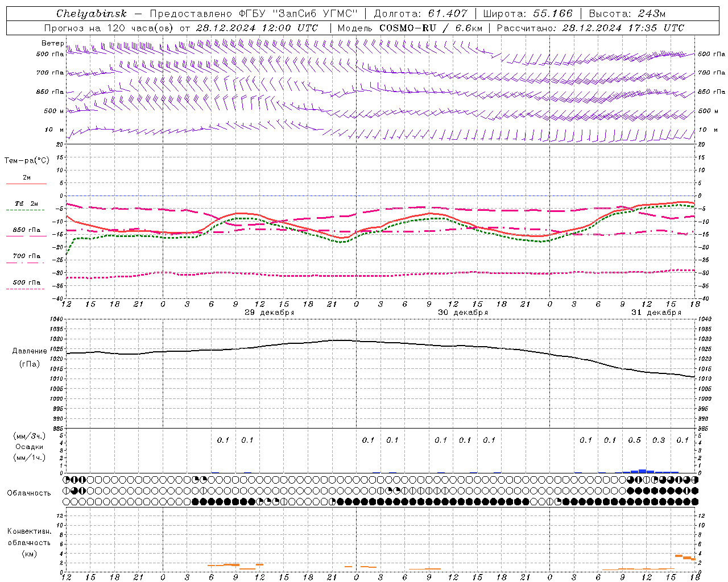Click the 'Облачность' cloudiness label
Screen dimensions: 728x582
(29, 493)
